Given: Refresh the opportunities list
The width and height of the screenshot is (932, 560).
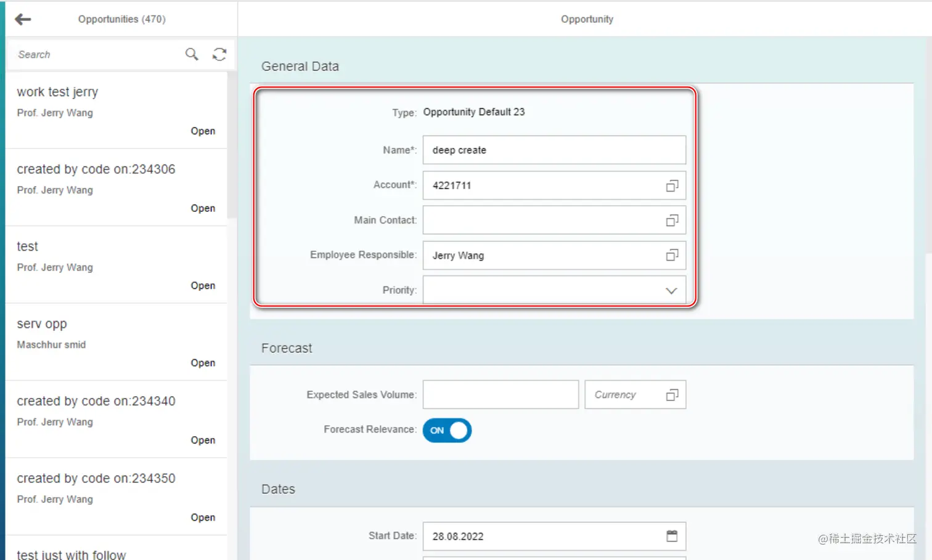Looking at the screenshot, I should 219,54.
